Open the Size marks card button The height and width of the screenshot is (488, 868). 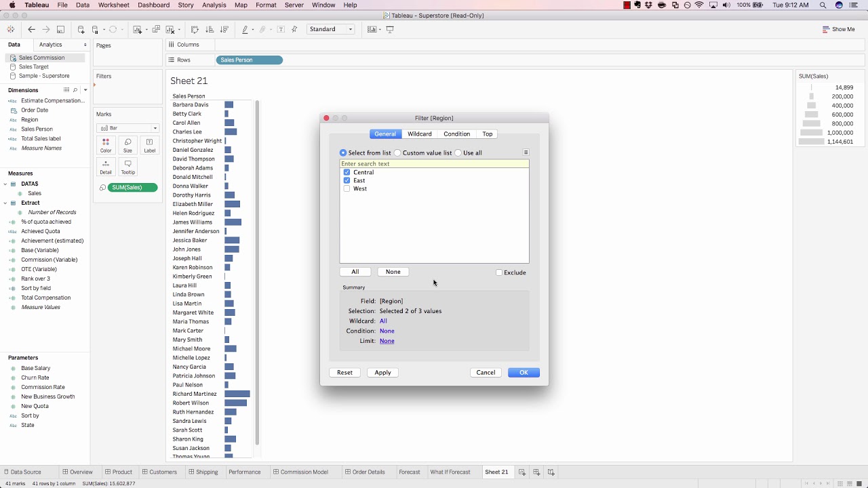(x=127, y=146)
